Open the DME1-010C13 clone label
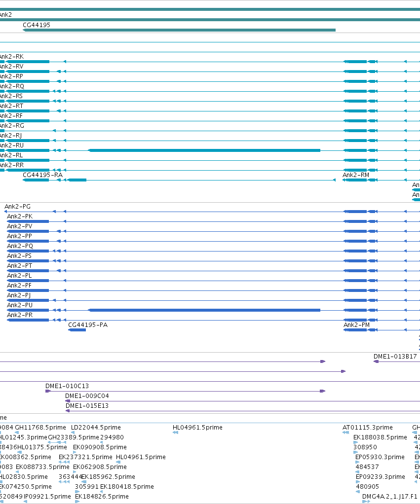Viewport: 420px width, 504px height. [x=67, y=386]
